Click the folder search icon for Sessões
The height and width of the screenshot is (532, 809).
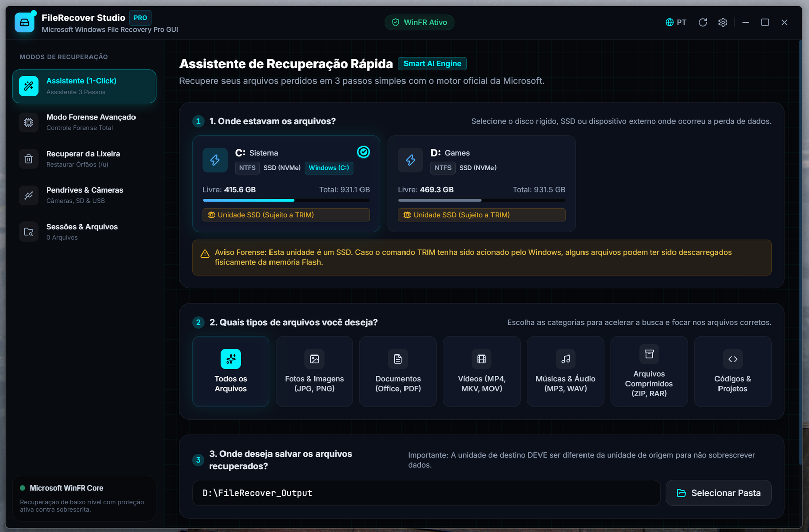click(x=29, y=232)
